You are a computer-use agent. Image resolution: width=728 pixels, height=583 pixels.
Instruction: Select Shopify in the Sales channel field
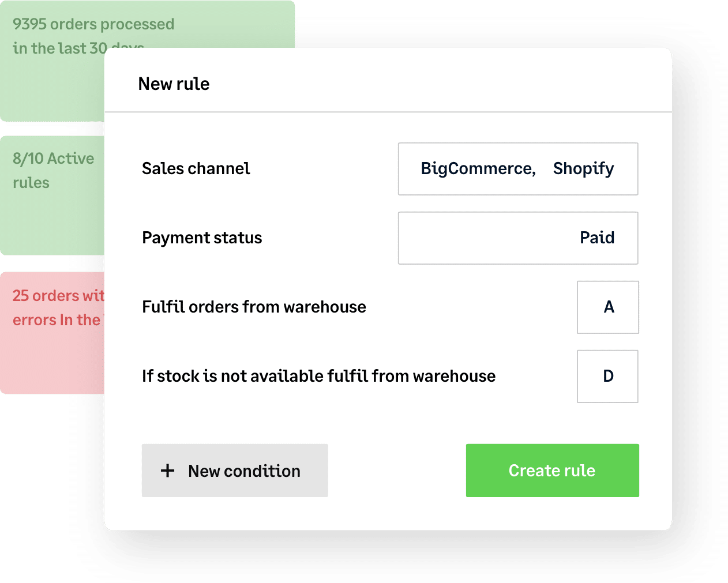(x=583, y=168)
